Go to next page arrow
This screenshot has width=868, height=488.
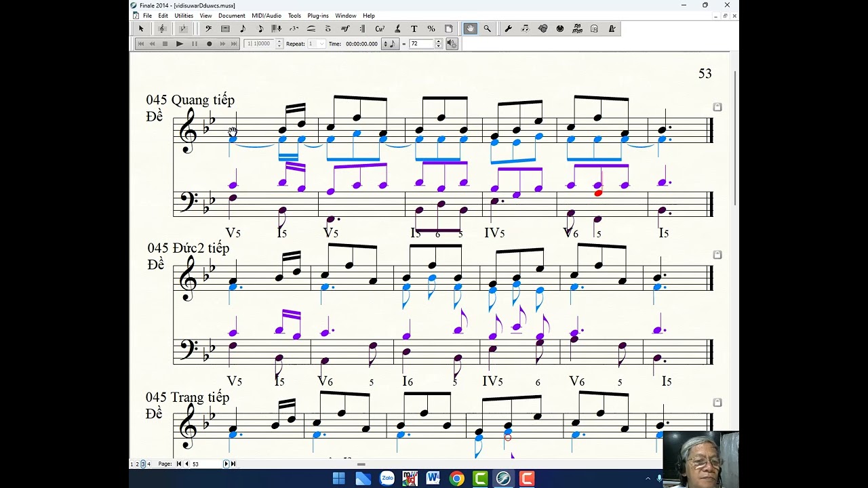(226, 464)
